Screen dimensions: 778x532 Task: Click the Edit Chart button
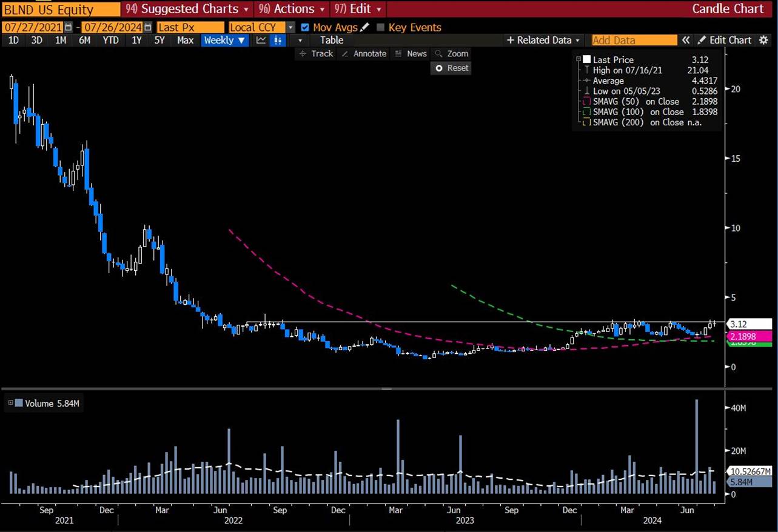click(724, 40)
